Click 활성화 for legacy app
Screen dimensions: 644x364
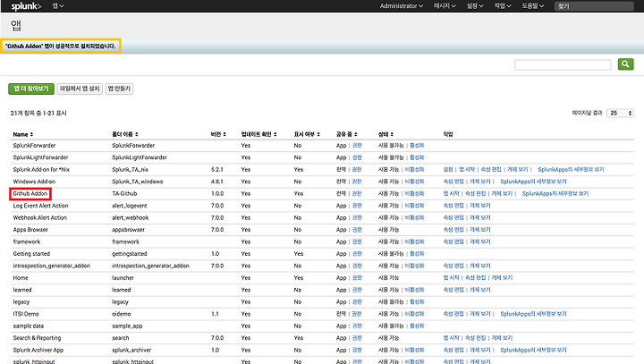pyautogui.click(x=417, y=302)
